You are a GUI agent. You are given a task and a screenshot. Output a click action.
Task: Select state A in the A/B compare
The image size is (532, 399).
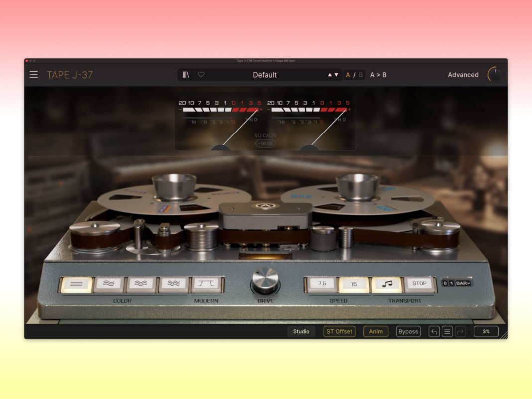point(348,75)
